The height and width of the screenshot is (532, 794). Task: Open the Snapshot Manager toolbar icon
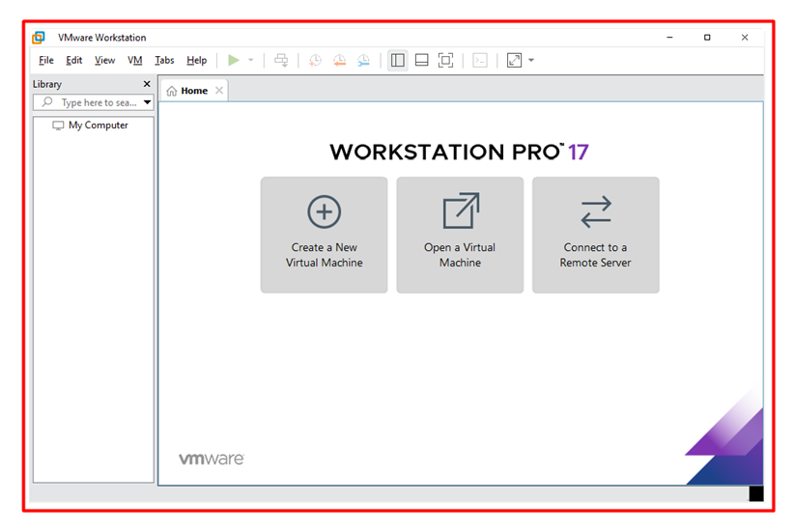pos(363,60)
